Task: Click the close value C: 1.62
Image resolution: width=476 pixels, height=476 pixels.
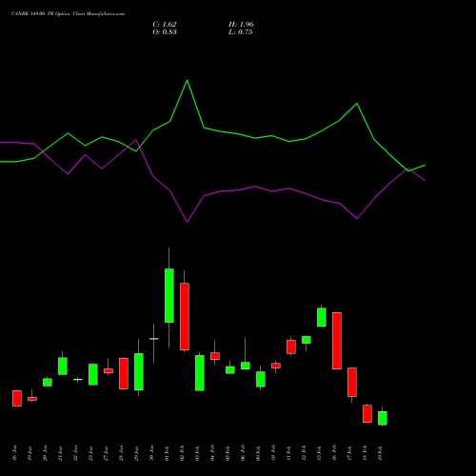Action: pyautogui.click(x=165, y=25)
